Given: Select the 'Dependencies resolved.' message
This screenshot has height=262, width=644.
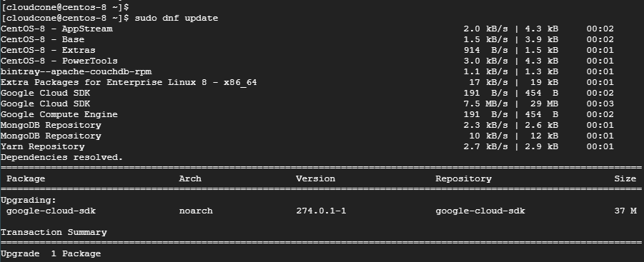Looking at the screenshot, I should [62, 157].
